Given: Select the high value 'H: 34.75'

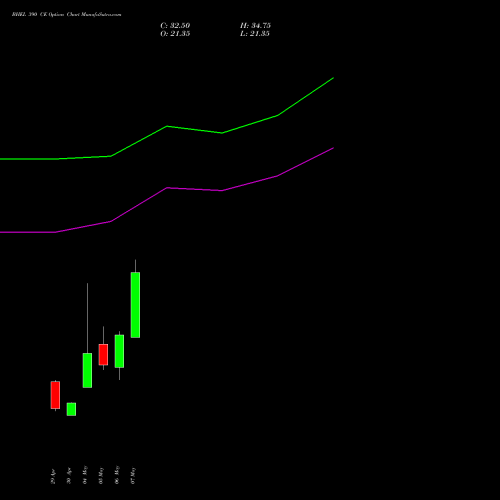Looking at the screenshot, I should click(x=255, y=26).
